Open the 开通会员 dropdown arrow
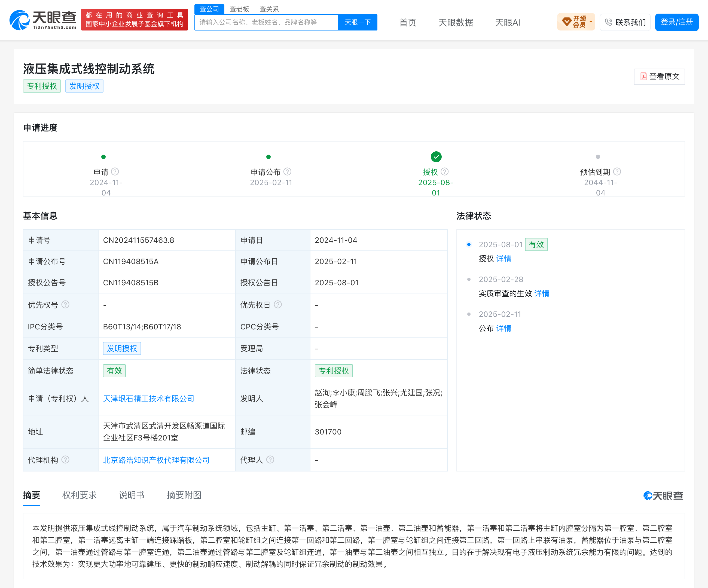This screenshot has height=588, width=708. pos(591,22)
